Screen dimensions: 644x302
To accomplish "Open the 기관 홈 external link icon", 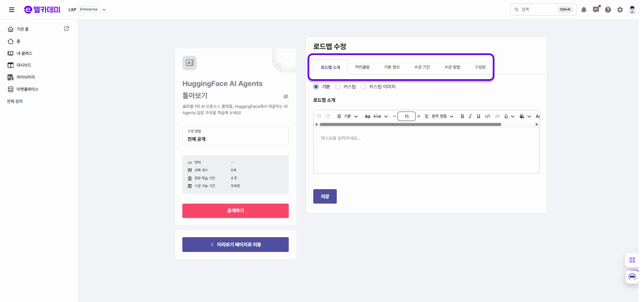I will (66, 29).
